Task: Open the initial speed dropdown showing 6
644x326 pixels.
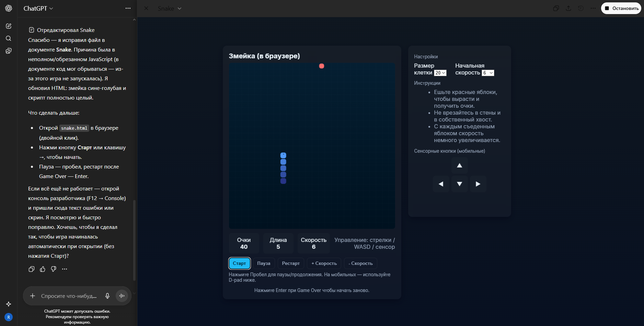Action: tap(488, 73)
